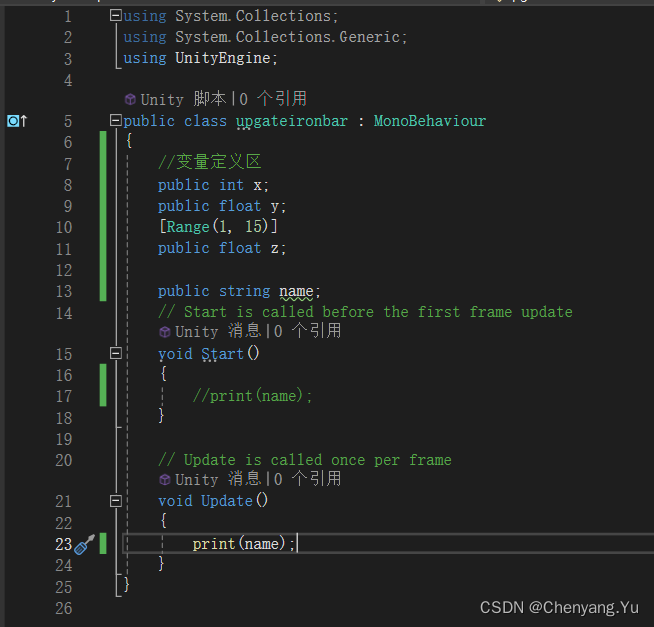Place cursor on 'public int x;'
This screenshot has height=627, width=654.
(213, 185)
